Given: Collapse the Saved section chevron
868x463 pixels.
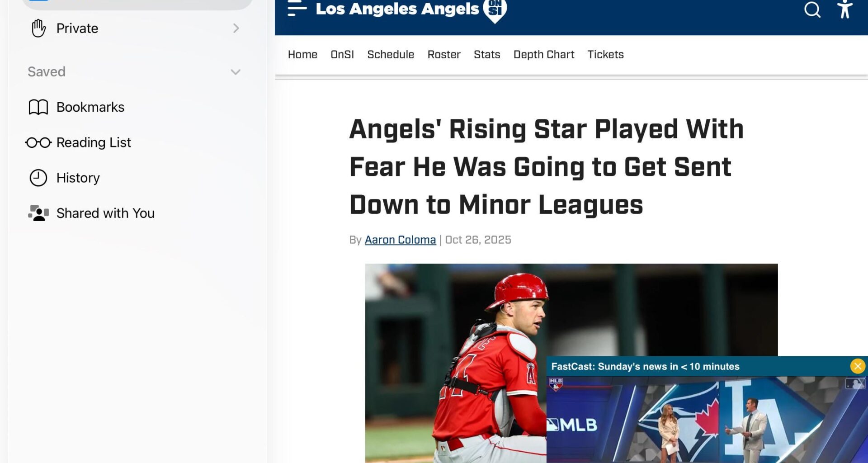Looking at the screenshot, I should point(236,72).
